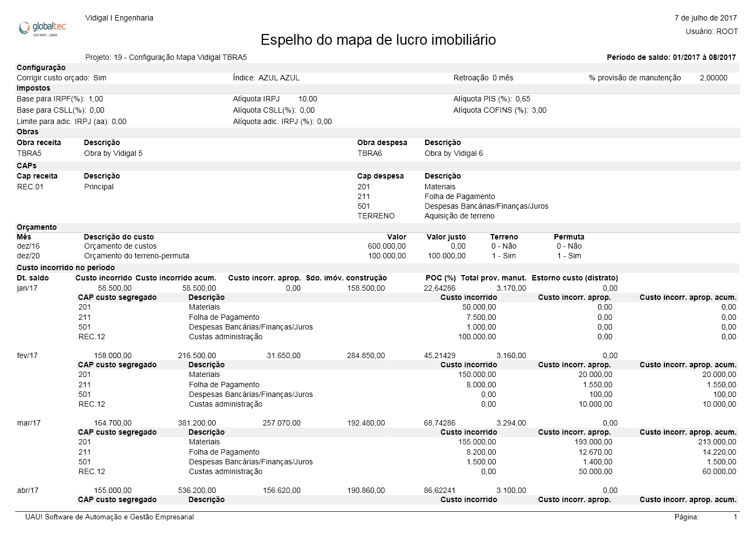This screenshot has height=535, width=756.
Task: Click 'Base para CSLL(%): 0,00'
Action: tap(60, 110)
